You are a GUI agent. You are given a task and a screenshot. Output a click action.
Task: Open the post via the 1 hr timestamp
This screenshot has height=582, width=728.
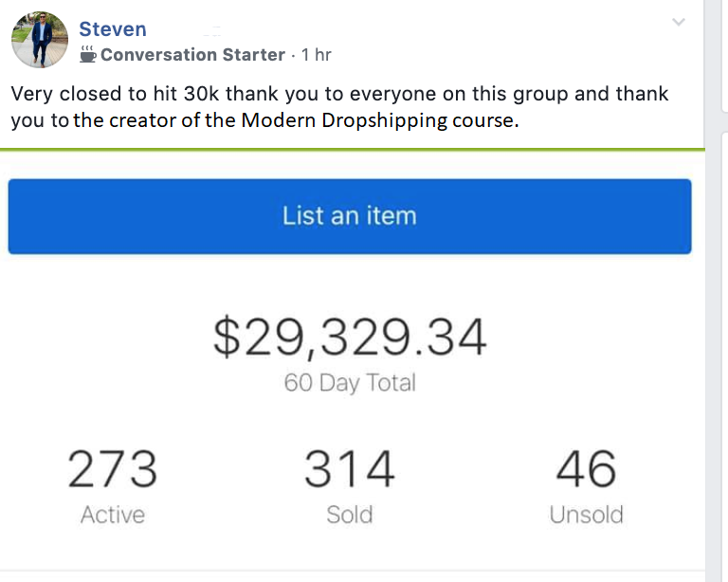pyautogui.click(x=316, y=55)
